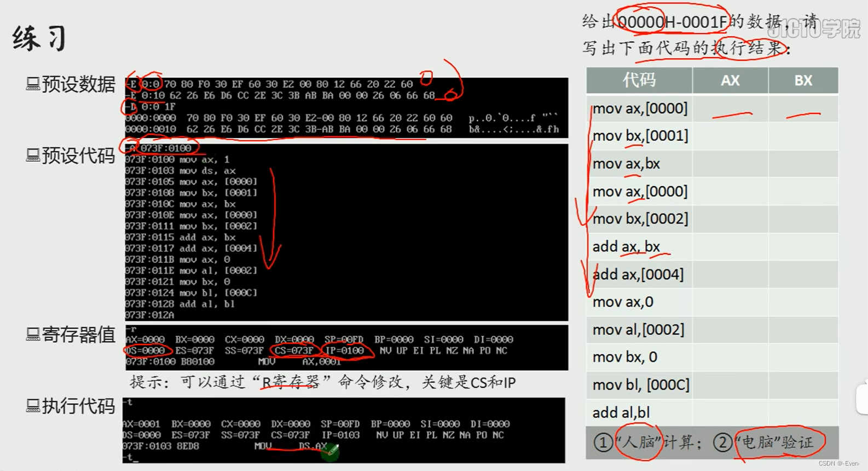Click debug line '073F:0117 add ax, [0004]'
Screen dimensions: 868x471
pyautogui.click(x=191, y=248)
